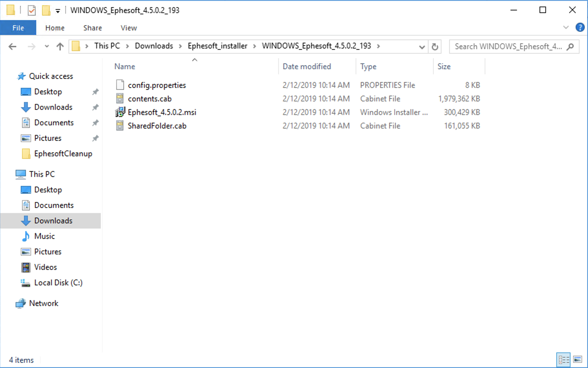
Task: Click the pin icon beside Desktop
Action: (x=95, y=92)
